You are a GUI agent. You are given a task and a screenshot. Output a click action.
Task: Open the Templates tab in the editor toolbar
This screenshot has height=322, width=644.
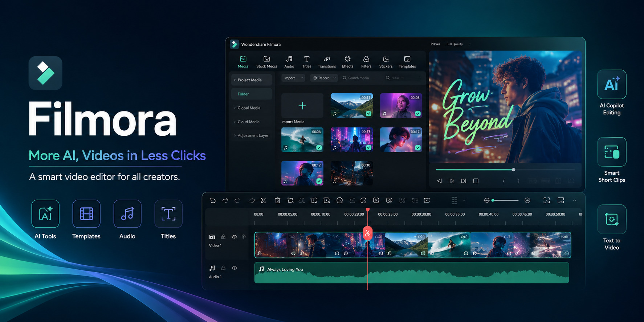pos(407,62)
